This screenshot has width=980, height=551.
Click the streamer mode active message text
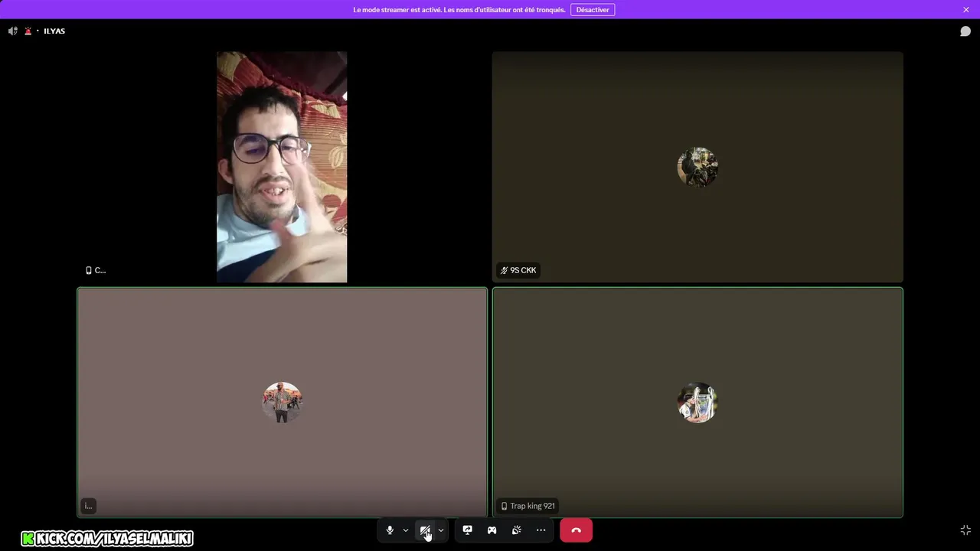click(459, 10)
